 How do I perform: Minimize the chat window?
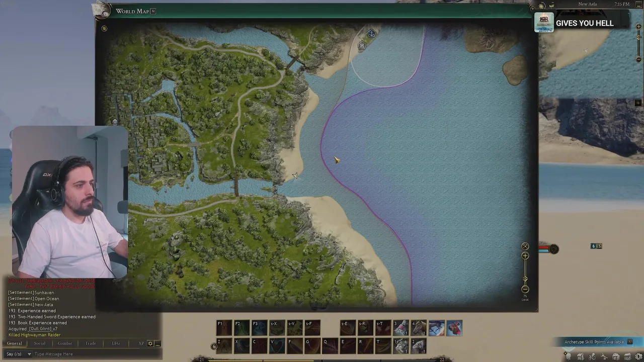(x=157, y=343)
